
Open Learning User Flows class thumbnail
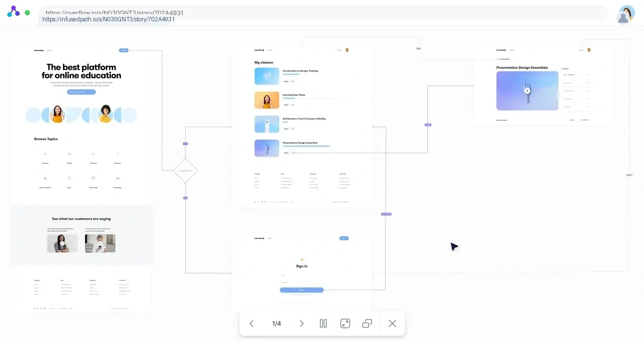[267, 100]
